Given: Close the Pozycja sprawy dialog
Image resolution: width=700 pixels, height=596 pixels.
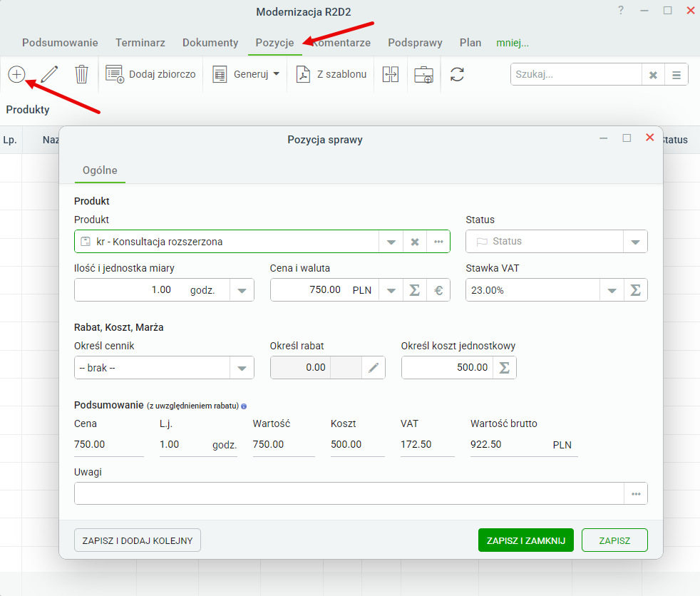Looking at the screenshot, I should pos(650,138).
